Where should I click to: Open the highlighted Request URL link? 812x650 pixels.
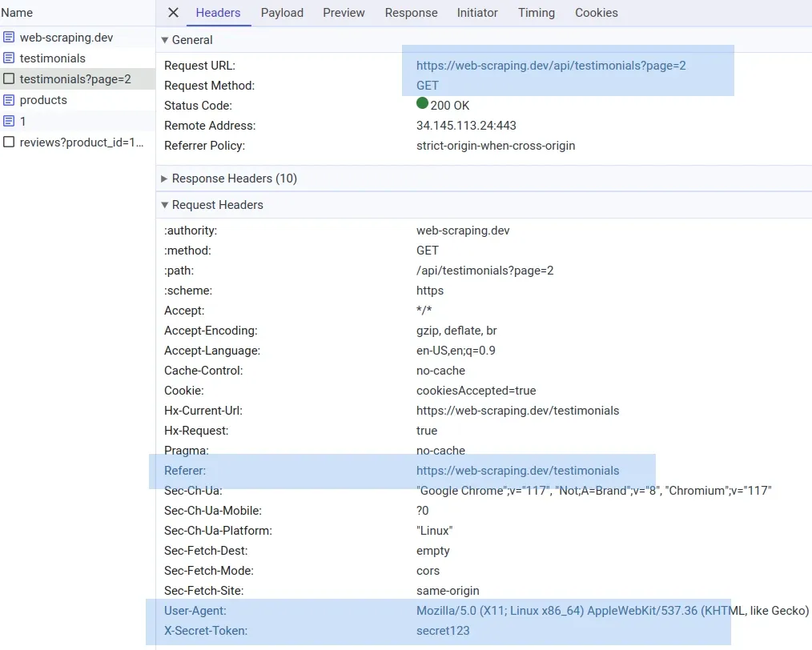(x=550, y=65)
